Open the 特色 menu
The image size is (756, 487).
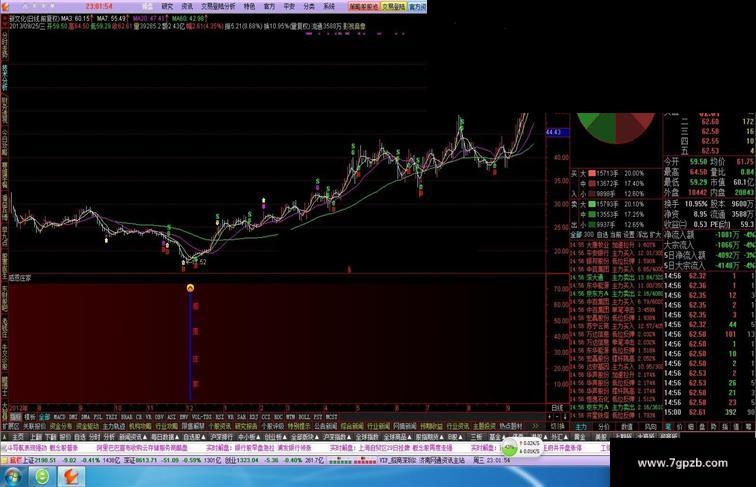point(249,6)
